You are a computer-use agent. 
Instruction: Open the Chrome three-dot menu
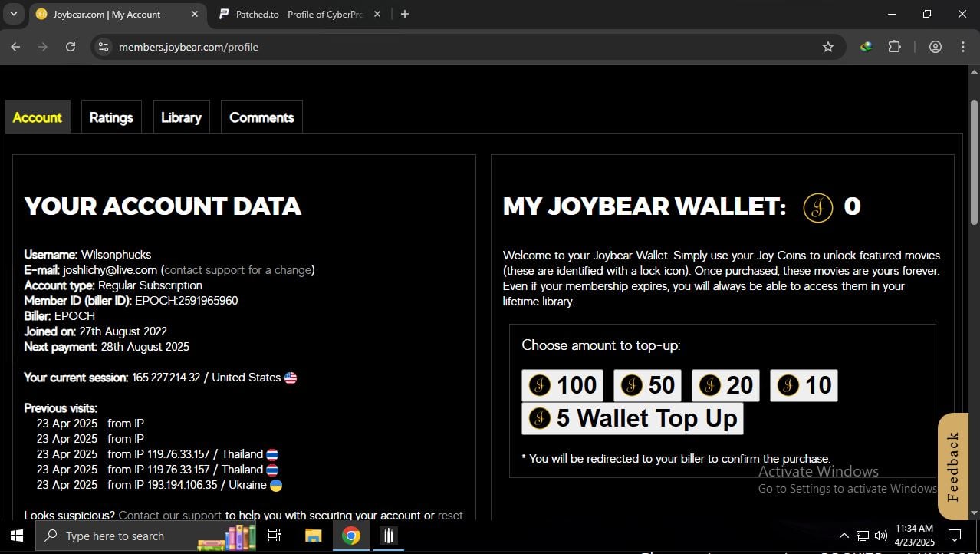(962, 47)
